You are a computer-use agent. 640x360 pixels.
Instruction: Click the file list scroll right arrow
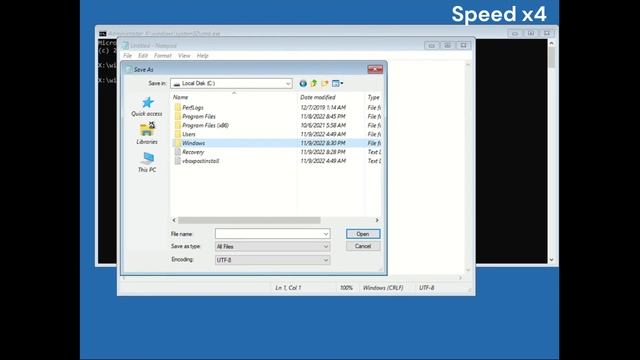pyautogui.click(x=377, y=220)
